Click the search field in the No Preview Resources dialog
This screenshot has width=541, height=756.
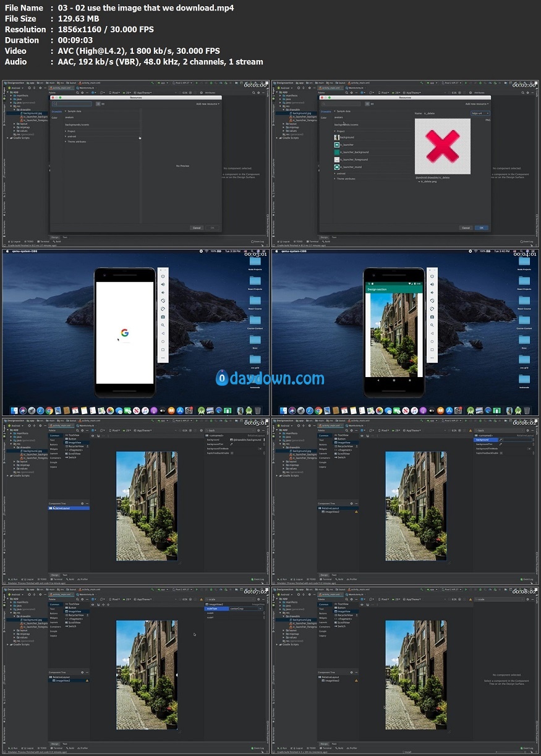[73, 104]
